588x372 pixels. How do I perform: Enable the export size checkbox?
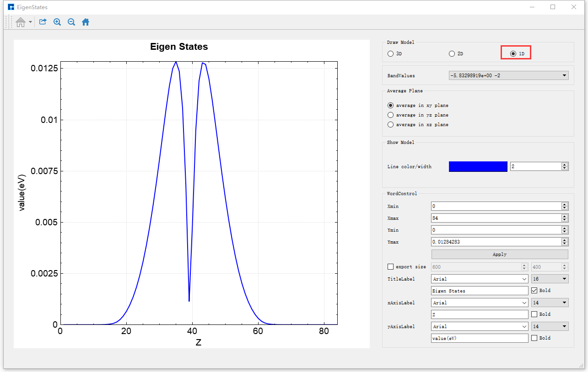[x=391, y=267]
